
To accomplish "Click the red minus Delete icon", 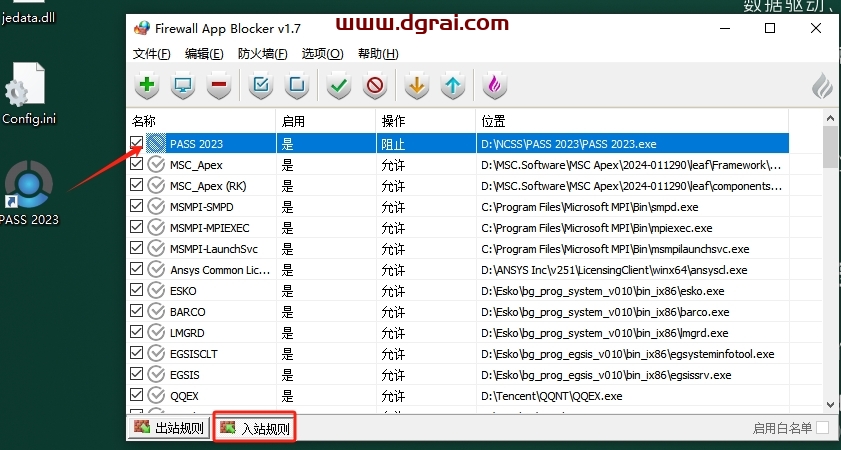I will click(219, 85).
